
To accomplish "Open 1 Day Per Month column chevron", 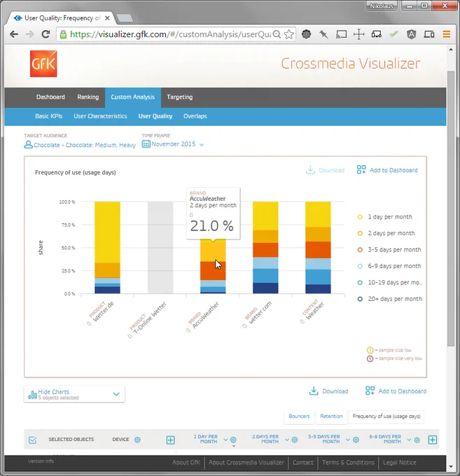I will coord(225,440).
